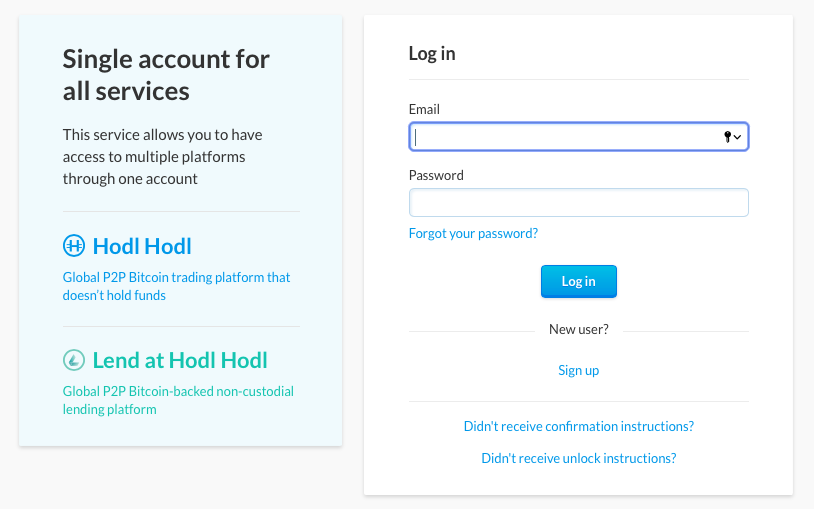814x509 pixels.
Task: Click the Password field label
Action: (436, 175)
